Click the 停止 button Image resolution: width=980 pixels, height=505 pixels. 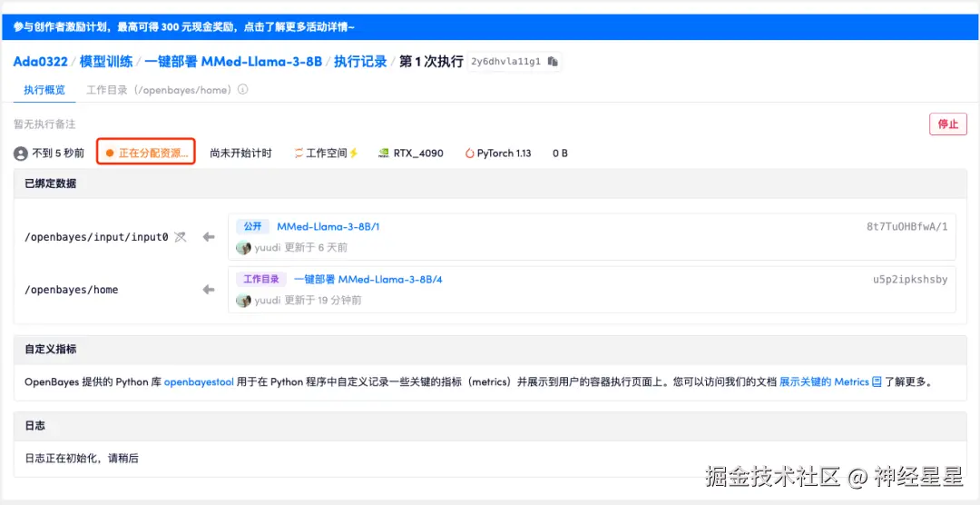point(948,124)
